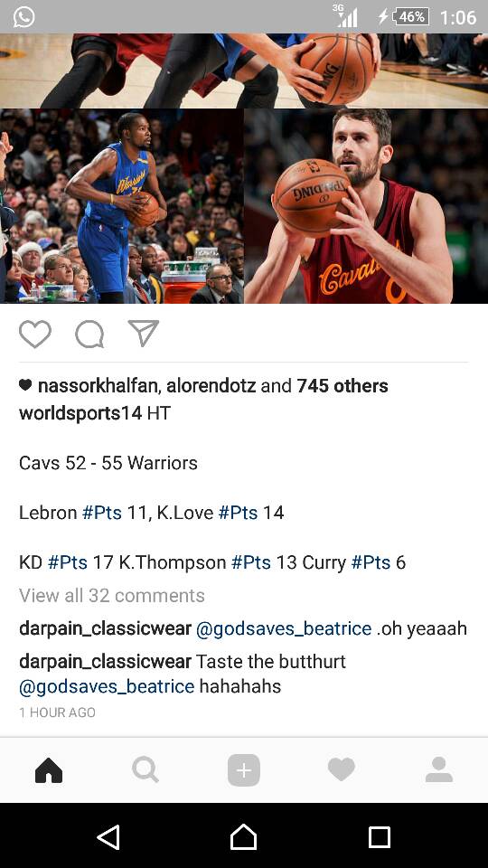Open the Profile tab person icon
The image size is (488, 868).
[439, 770]
